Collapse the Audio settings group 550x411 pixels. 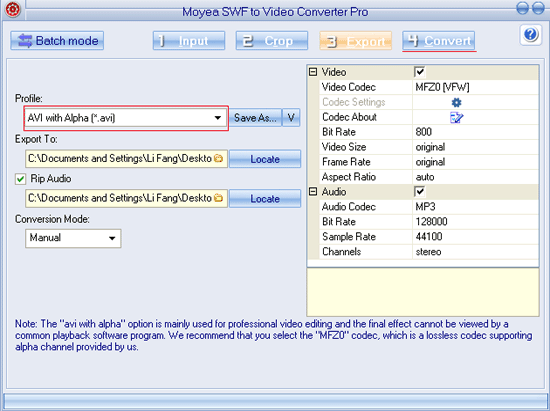point(313,192)
